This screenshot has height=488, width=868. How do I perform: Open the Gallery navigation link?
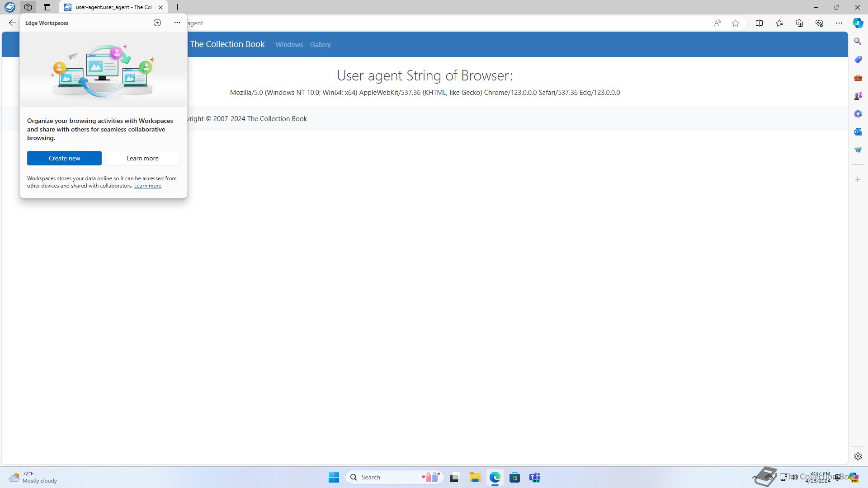[x=321, y=45]
